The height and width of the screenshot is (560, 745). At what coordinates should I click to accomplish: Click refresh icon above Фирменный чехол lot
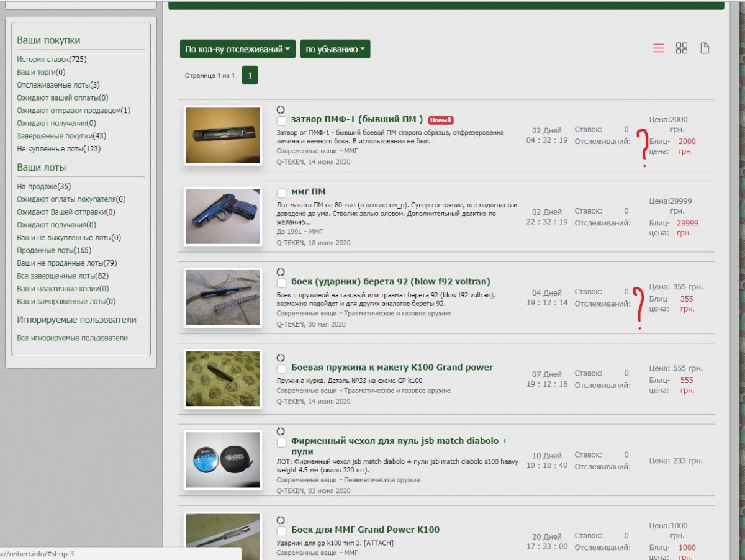pyautogui.click(x=281, y=431)
